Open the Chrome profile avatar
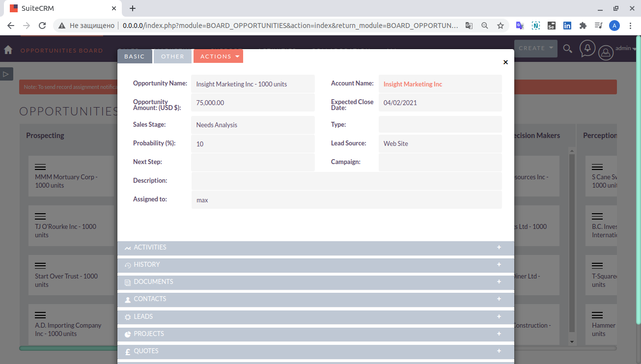641x364 pixels. click(x=614, y=26)
